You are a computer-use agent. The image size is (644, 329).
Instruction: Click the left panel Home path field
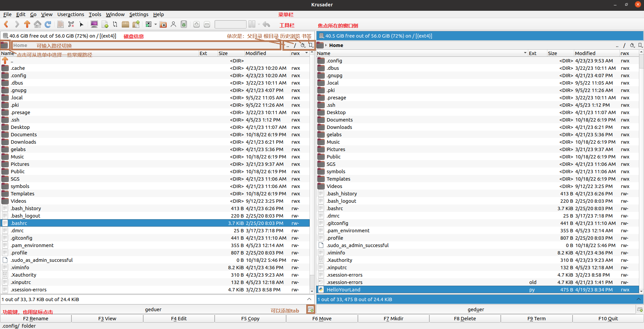point(146,45)
